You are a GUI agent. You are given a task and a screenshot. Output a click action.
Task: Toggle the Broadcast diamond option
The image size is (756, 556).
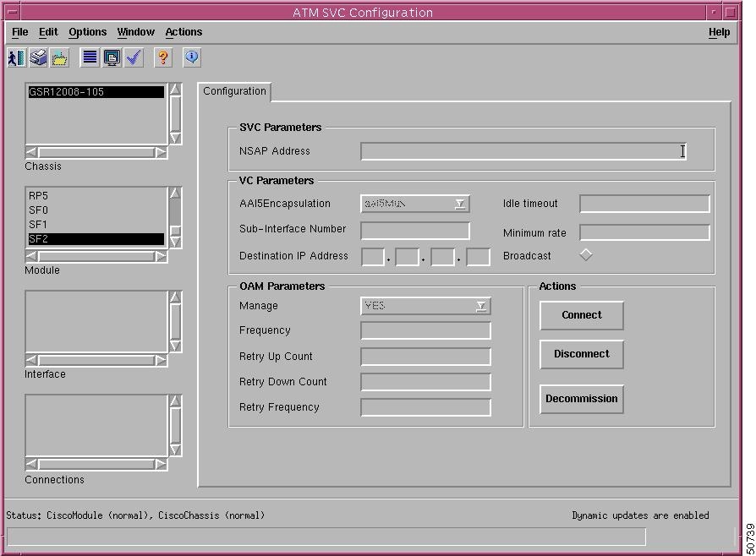(x=586, y=255)
